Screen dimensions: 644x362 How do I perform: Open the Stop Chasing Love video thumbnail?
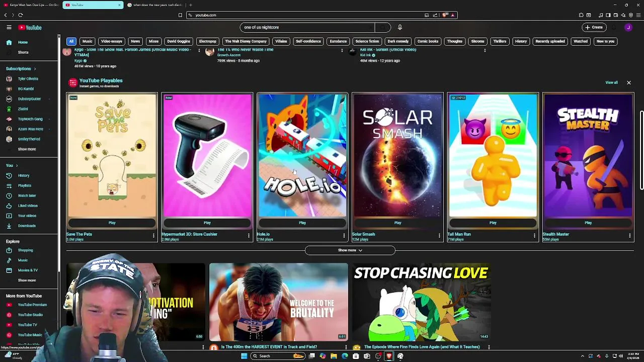(x=422, y=302)
